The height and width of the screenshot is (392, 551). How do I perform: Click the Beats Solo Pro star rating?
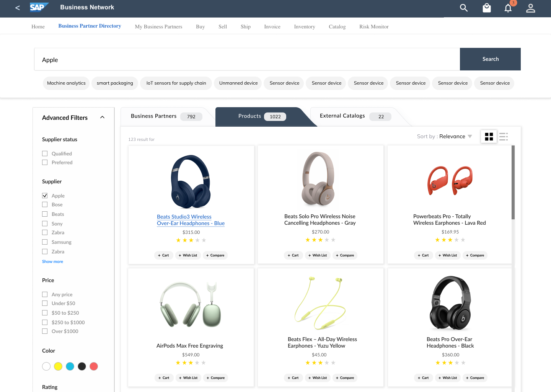pyautogui.click(x=320, y=240)
